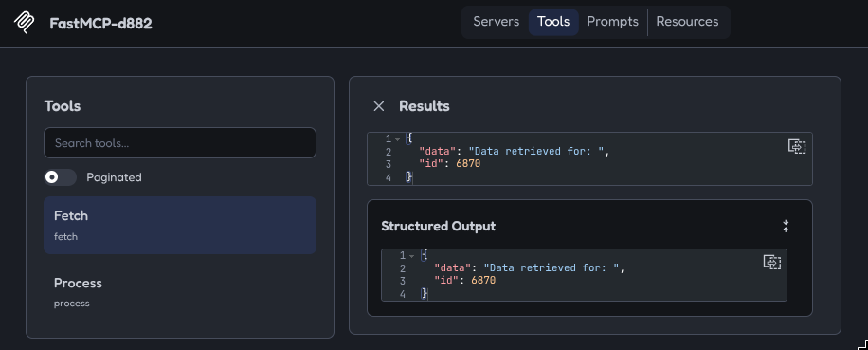868x350 pixels.
Task: Copy the Structured Output JSON with copy icon
Action: (x=771, y=262)
